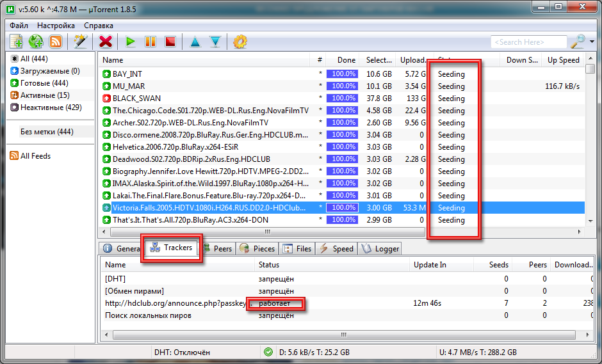Sort torrents by Up Speed column
This screenshot has height=364, width=602.
coord(563,60)
